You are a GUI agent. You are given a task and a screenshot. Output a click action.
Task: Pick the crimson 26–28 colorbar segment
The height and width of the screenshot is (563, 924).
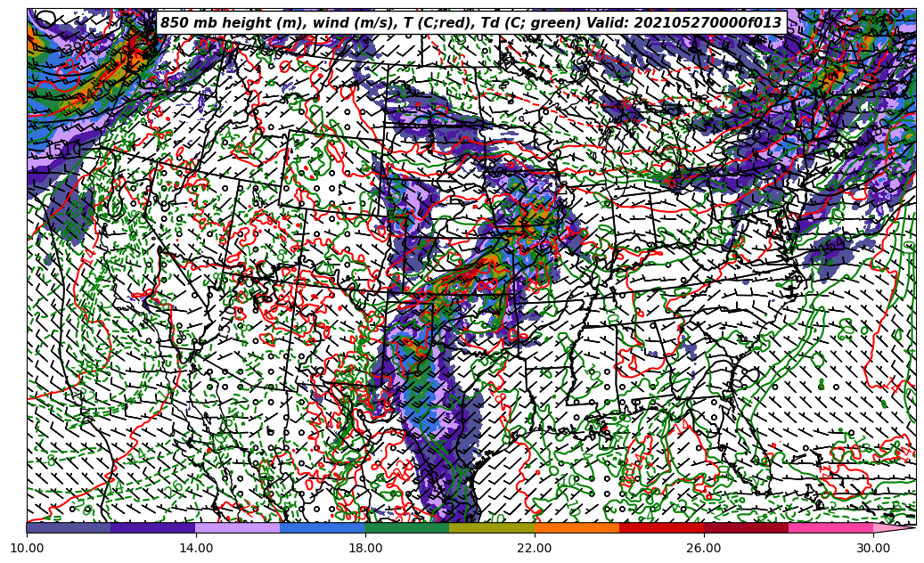pyautogui.click(x=746, y=527)
